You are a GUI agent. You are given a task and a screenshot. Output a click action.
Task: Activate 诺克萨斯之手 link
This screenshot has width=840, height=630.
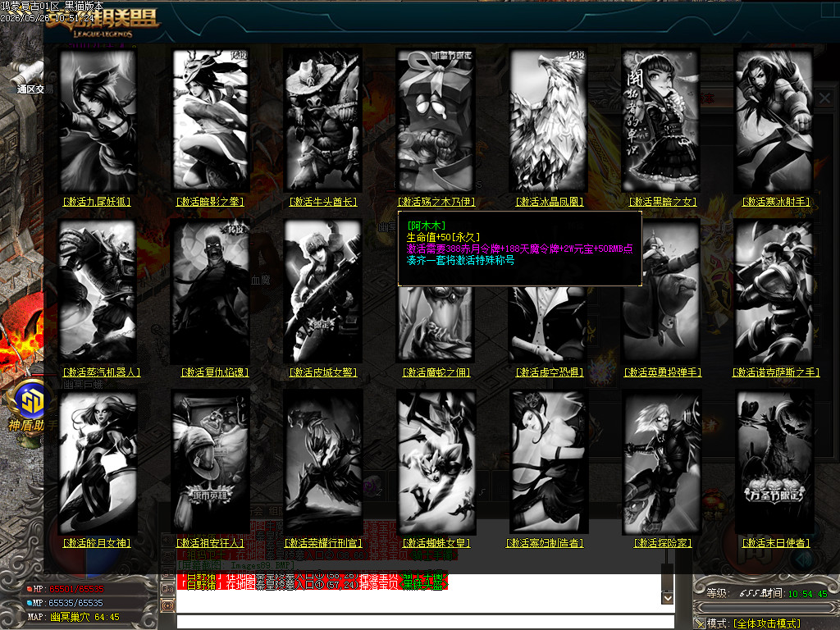click(x=776, y=372)
